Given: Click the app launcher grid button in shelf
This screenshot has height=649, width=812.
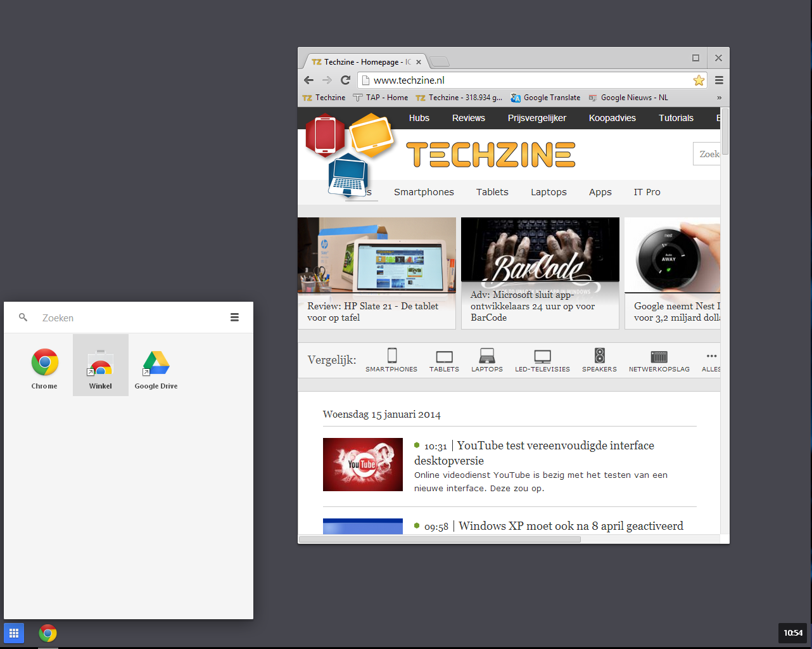Looking at the screenshot, I should pos(14,633).
